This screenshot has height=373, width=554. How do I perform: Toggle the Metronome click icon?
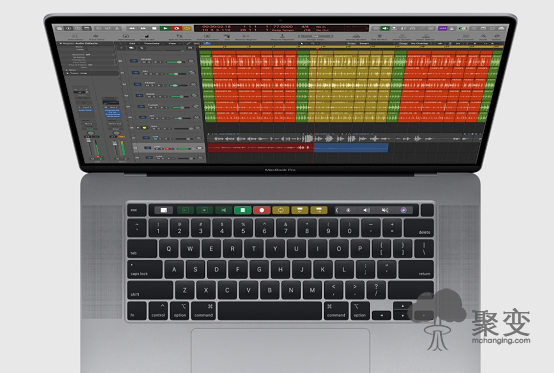pyautogui.click(x=452, y=28)
